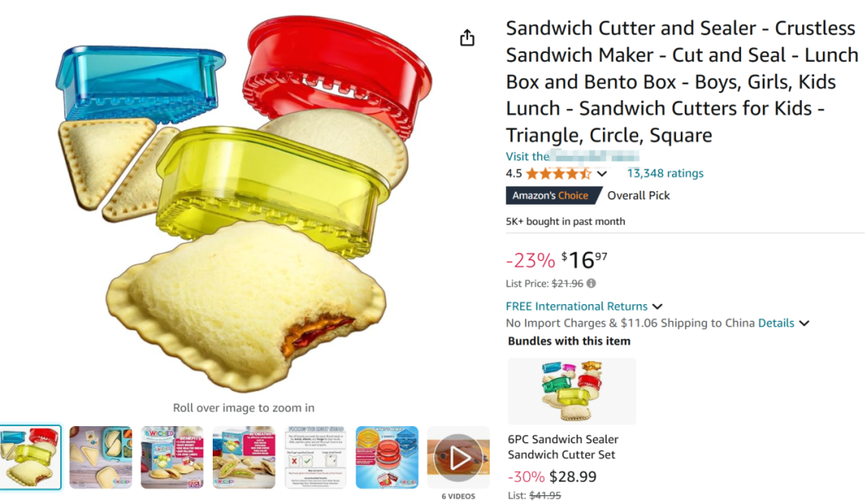Open the 6PC bundle product image
Image resolution: width=867 pixels, height=504 pixels.
pyautogui.click(x=572, y=391)
